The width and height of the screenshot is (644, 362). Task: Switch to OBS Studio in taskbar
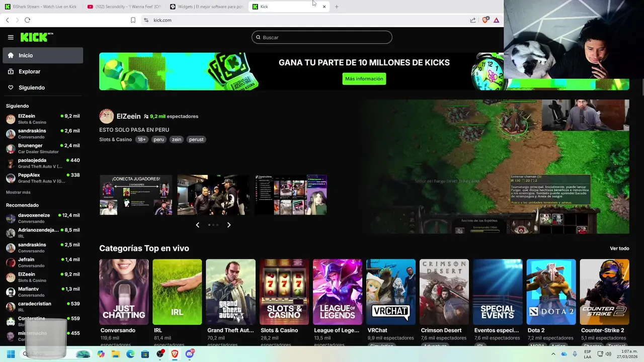point(160,354)
